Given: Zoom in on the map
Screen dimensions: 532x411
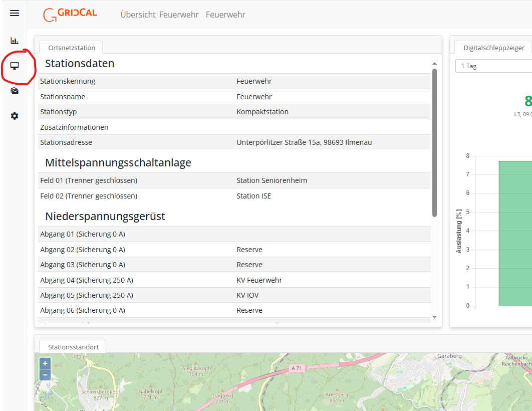Looking at the screenshot, I should [45, 363].
